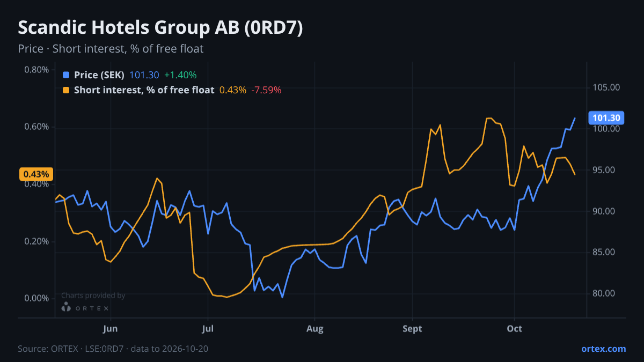Click the subtitle Price · Short interest, % of free float
The width and height of the screenshot is (644, 362).
[x=111, y=49]
